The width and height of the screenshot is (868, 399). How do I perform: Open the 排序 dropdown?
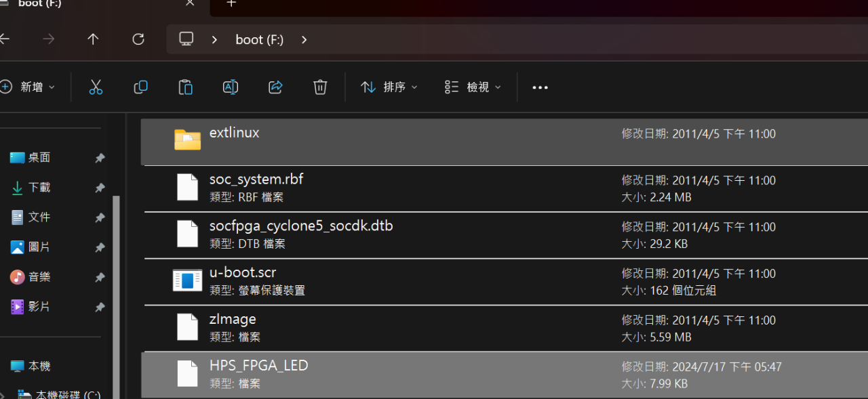pos(389,87)
